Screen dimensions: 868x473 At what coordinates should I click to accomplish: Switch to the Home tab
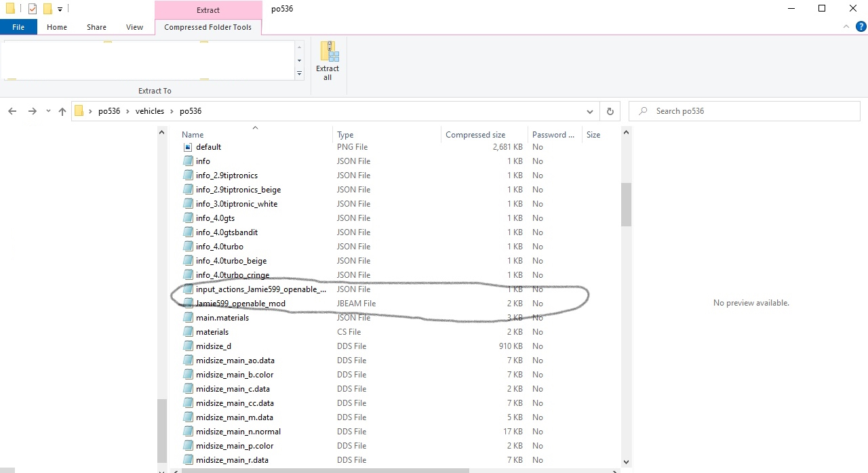coord(57,27)
